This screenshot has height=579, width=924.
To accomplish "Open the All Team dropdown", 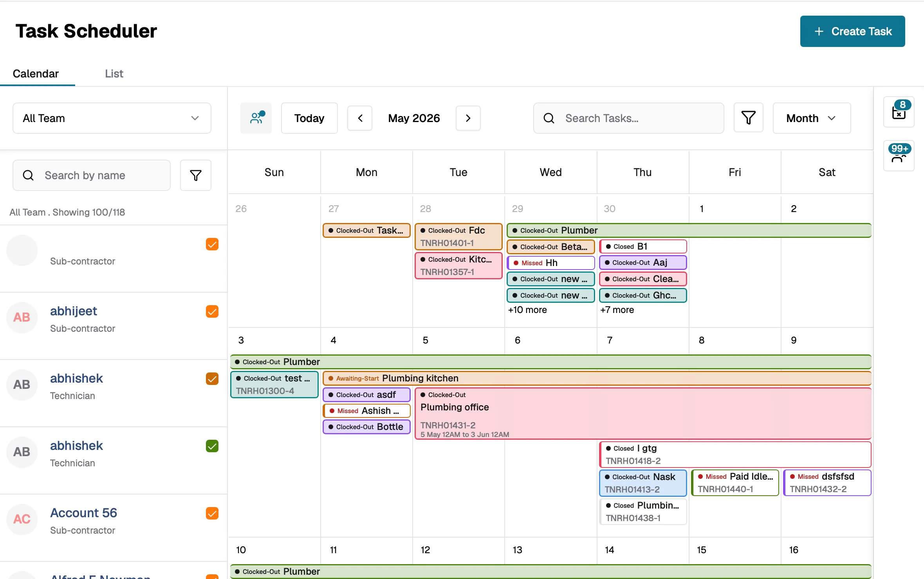I will point(112,118).
